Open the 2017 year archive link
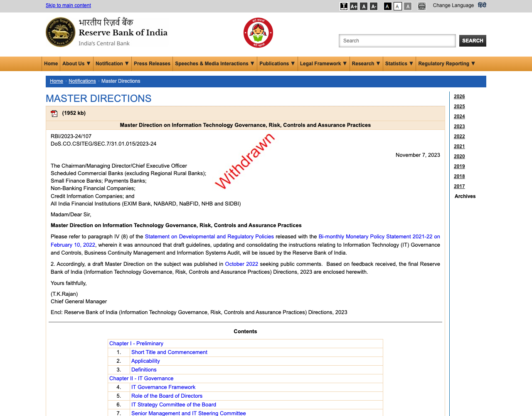Screen dimensions: 532x416 (x=459, y=186)
